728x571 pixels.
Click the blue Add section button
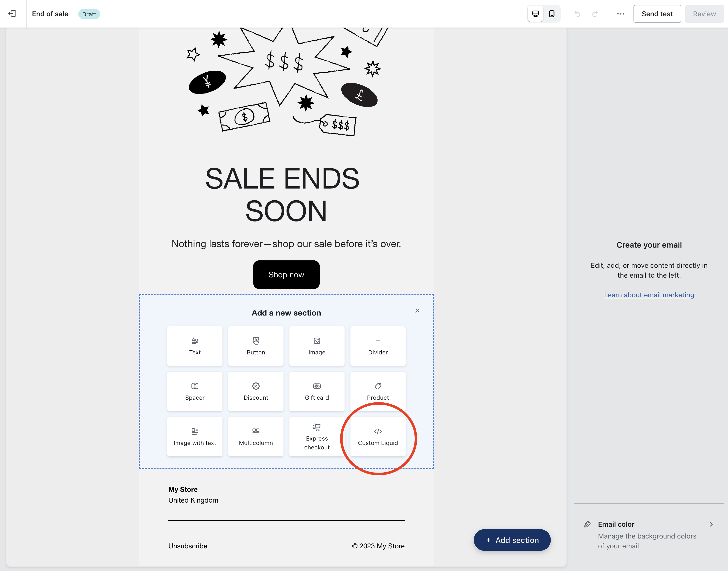click(512, 540)
